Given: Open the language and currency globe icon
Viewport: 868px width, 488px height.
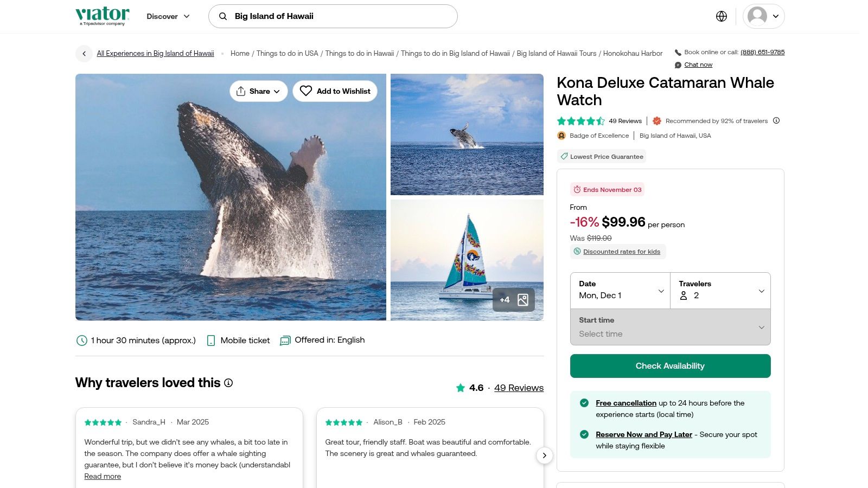Looking at the screenshot, I should pyautogui.click(x=721, y=16).
